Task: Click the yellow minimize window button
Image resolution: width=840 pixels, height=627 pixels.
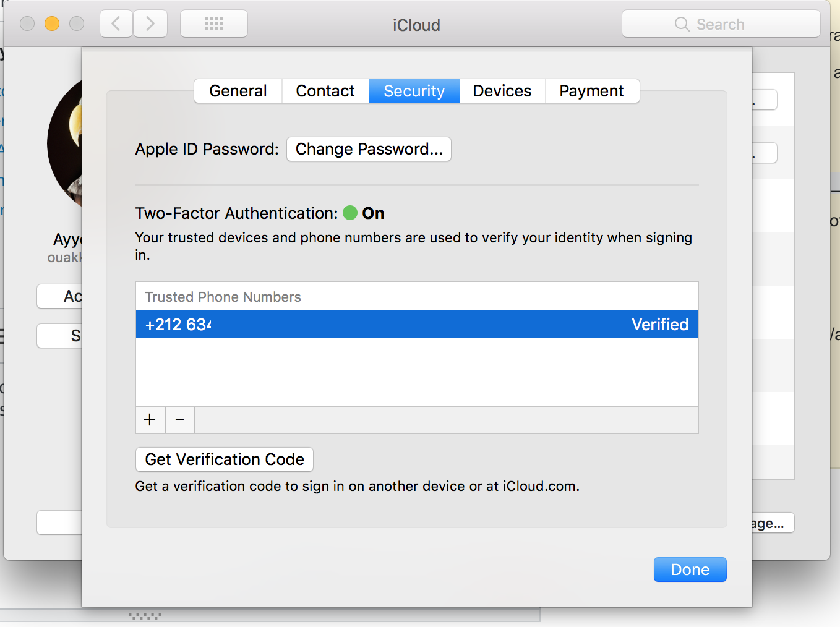Action: (52, 23)
